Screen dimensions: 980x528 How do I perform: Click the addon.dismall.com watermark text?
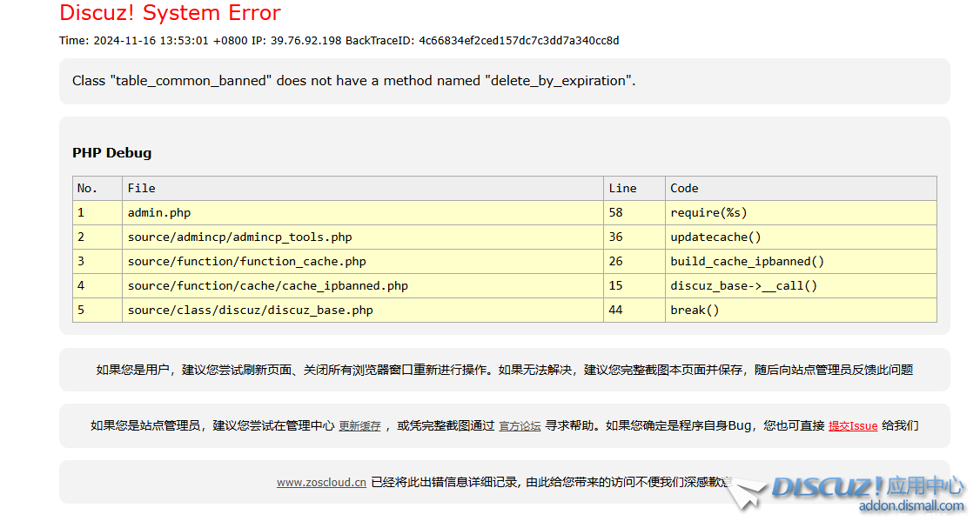point(910,506)
